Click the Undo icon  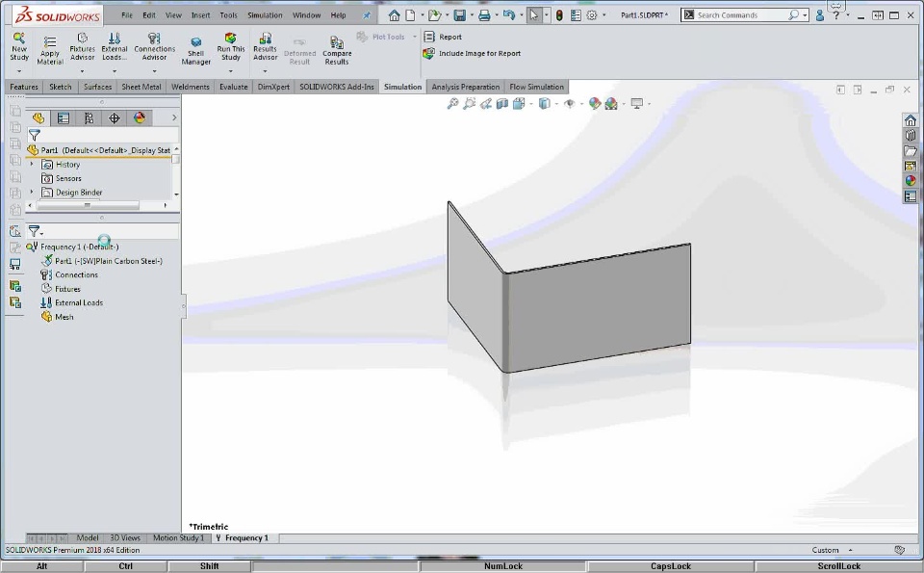(509, 15)
